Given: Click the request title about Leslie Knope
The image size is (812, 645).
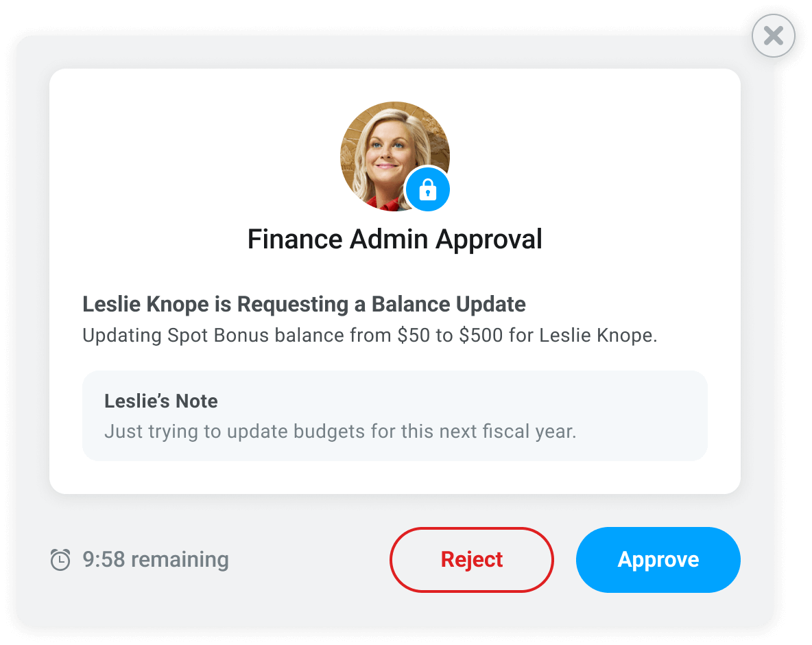Looking at the screenshot, I should click(304, 304).
